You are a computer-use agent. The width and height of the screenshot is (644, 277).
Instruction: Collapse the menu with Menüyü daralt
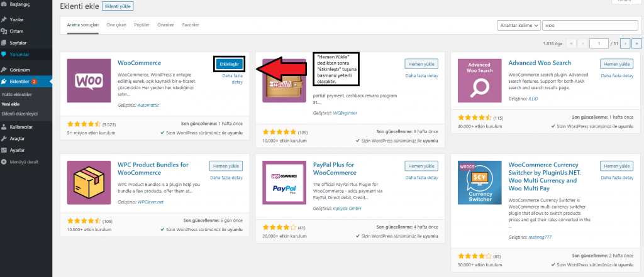point(24,161)
